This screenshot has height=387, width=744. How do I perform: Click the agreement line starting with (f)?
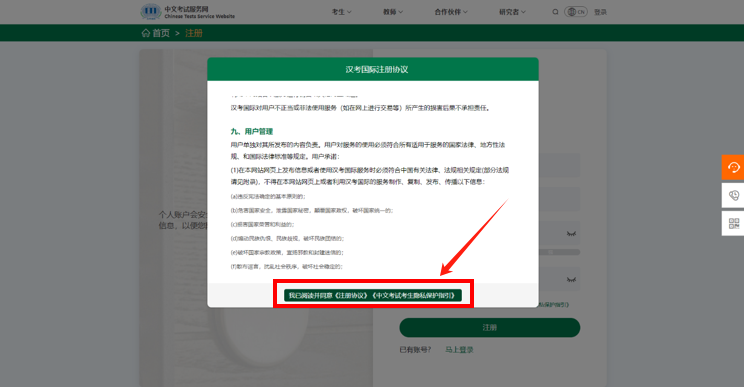287,267
